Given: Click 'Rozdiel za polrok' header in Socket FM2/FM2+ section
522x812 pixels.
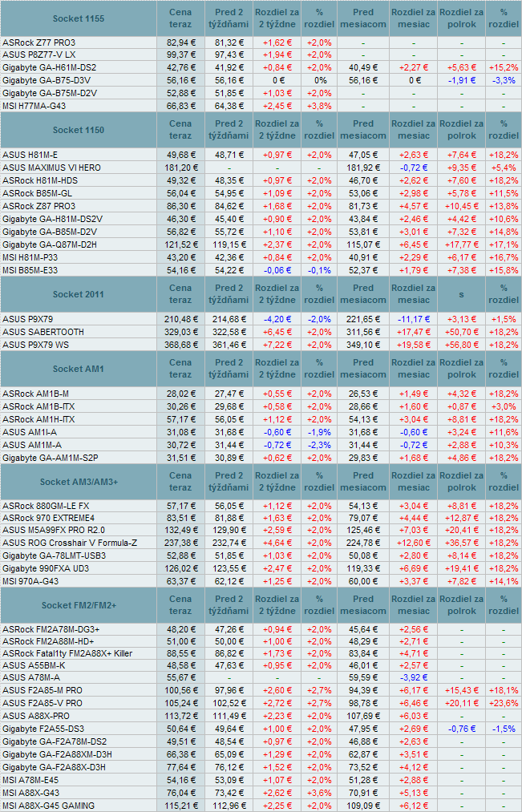Looking at the screenshot, I should (461, 605).
